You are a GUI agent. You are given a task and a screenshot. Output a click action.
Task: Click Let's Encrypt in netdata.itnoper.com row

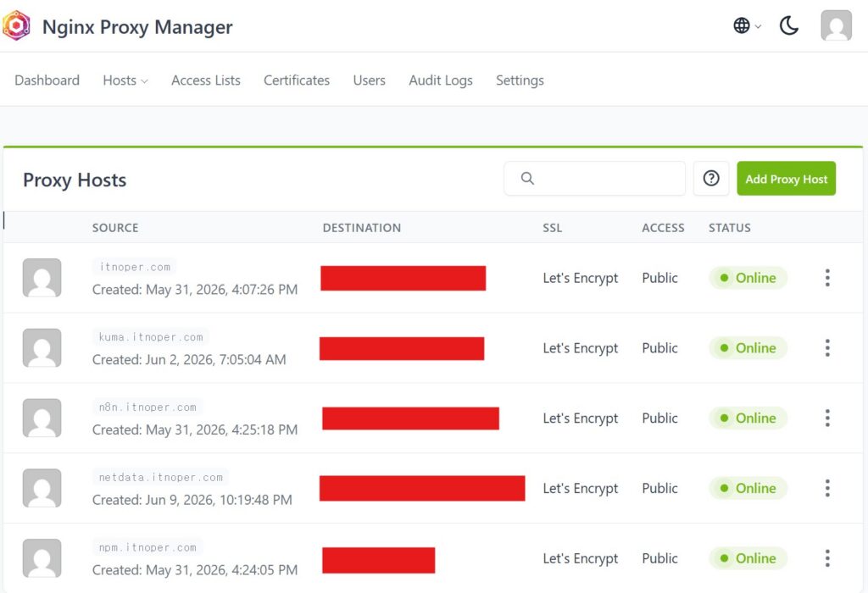pos(580,488)
